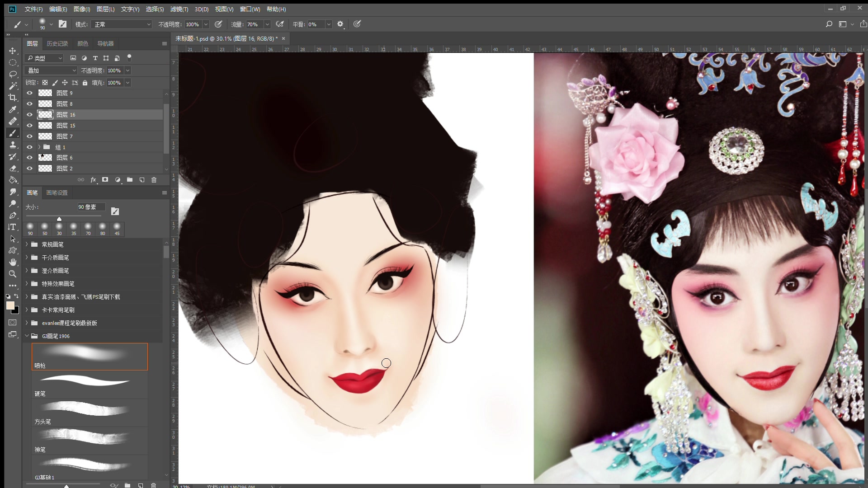Open the 滤镜(T) menu
This screenshot has height=488, width=868.
tap(179, 9)
